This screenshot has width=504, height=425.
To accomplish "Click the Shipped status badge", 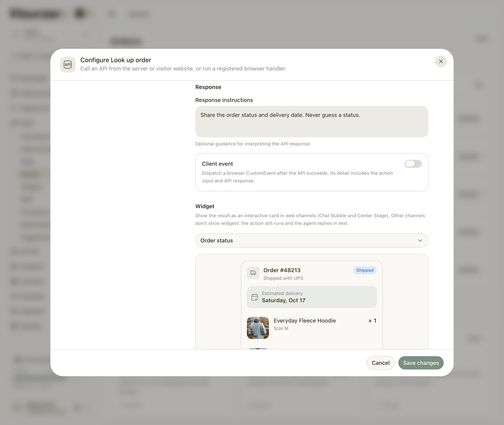I will click(365, 270).
